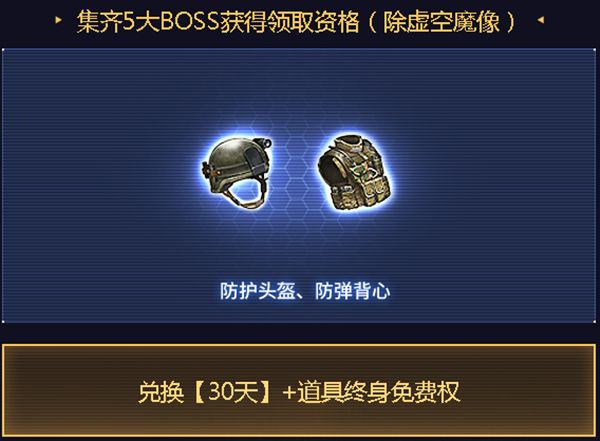
Task: Click the 防弹背心 label text
Action: click(353, 291)
